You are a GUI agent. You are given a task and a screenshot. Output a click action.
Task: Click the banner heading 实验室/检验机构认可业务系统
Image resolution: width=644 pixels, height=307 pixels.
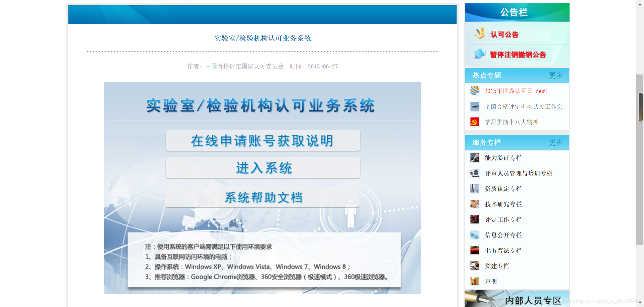261,105
